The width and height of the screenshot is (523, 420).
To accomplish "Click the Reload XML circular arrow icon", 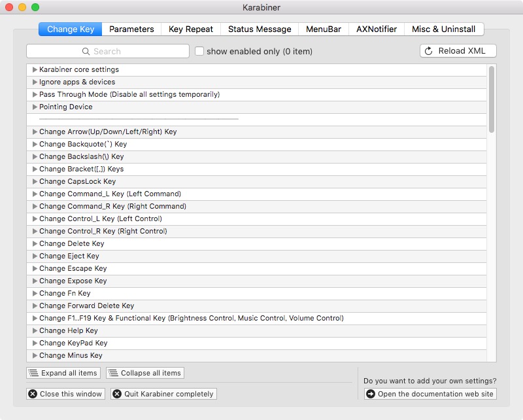I will 429,51.
